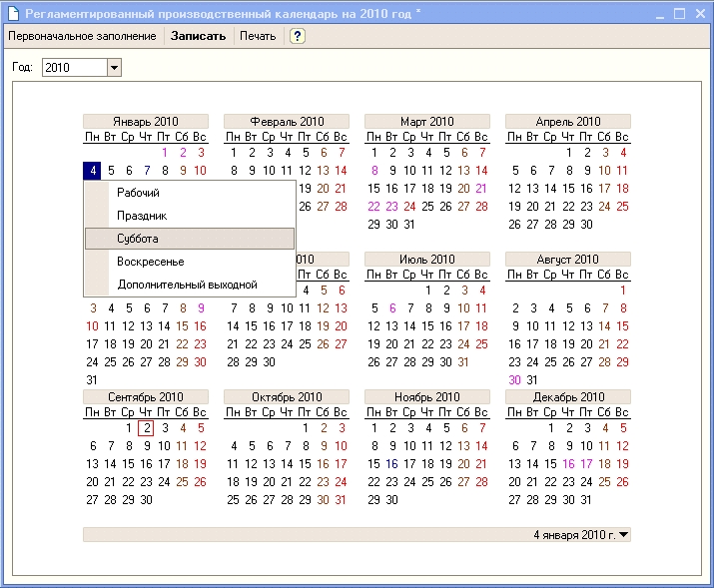Select 'Суббота' day type option
Screen dimensions: 714x588
(x=138, y=239)
